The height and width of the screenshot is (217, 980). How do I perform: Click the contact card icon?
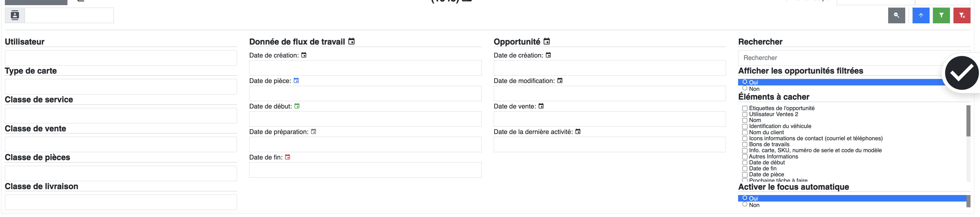coord(15,16)
